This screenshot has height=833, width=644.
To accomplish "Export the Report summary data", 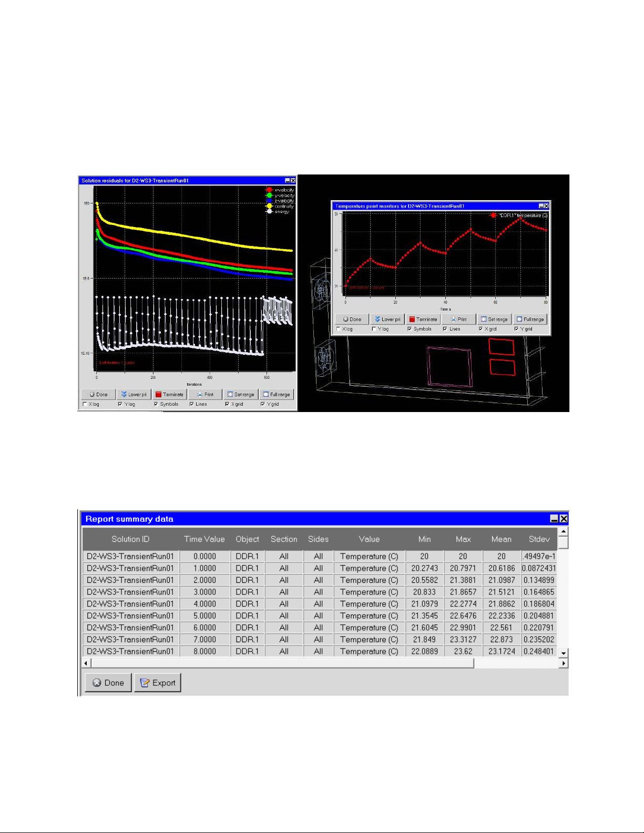I will [x=158, y=683].
